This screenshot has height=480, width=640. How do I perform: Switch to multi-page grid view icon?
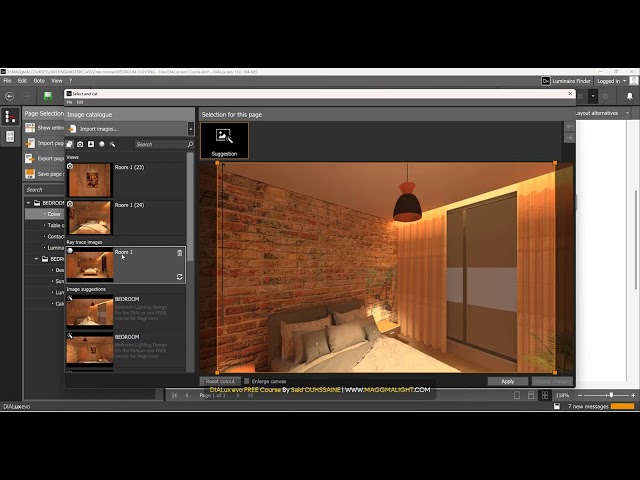click(545, 395)
